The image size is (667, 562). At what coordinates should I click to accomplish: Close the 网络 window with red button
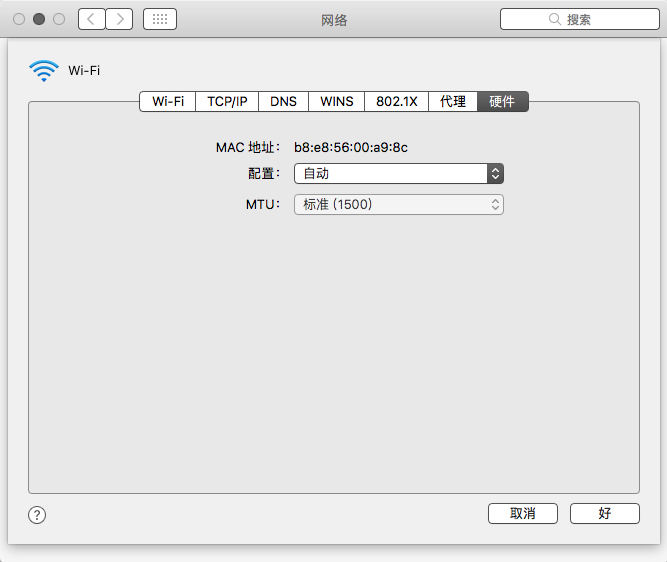click(x=19, y=19)
